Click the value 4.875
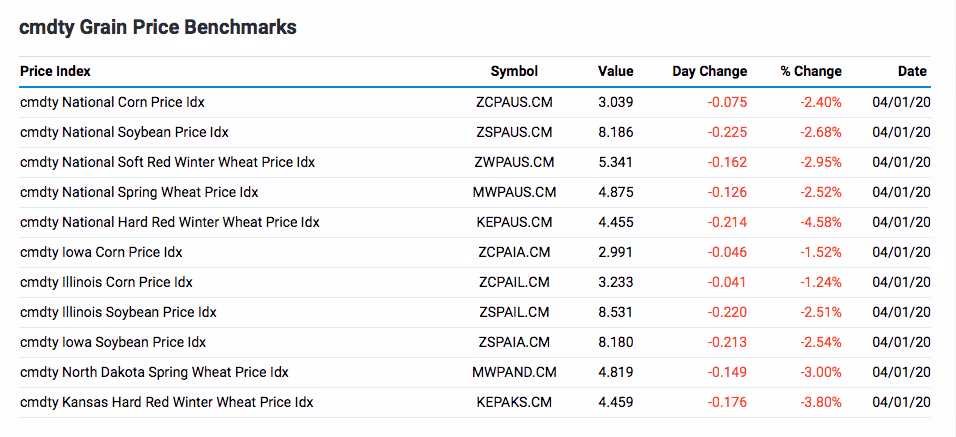This screenshot has height=437, width=956. (616, 192)
